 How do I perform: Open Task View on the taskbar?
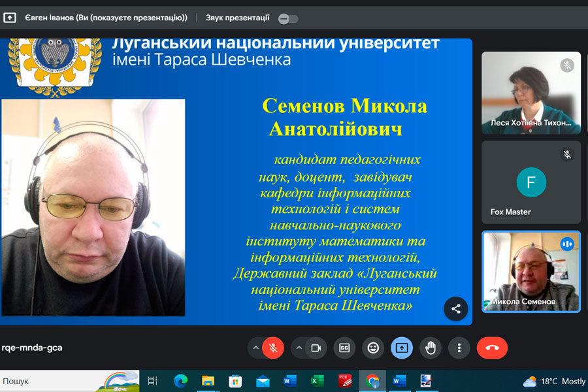tap(153, 381)
